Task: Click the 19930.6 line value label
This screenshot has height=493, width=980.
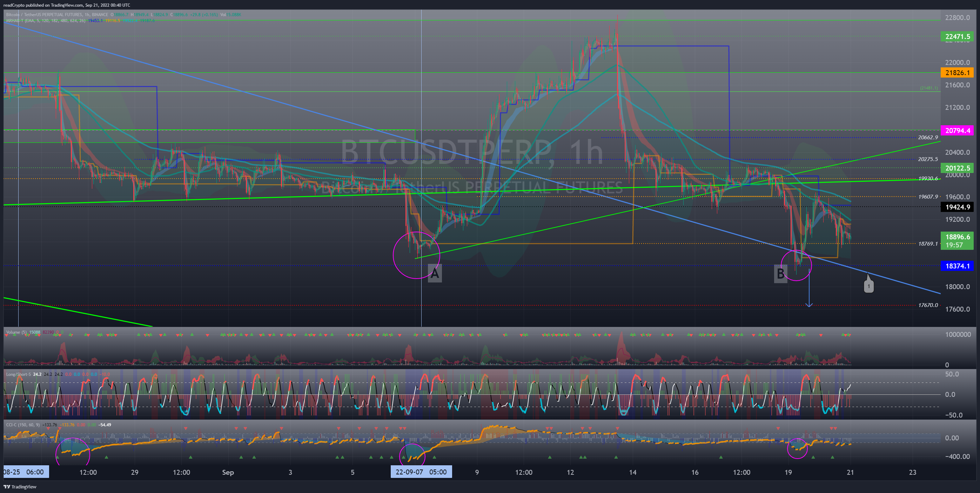Action: coord(928,178)
